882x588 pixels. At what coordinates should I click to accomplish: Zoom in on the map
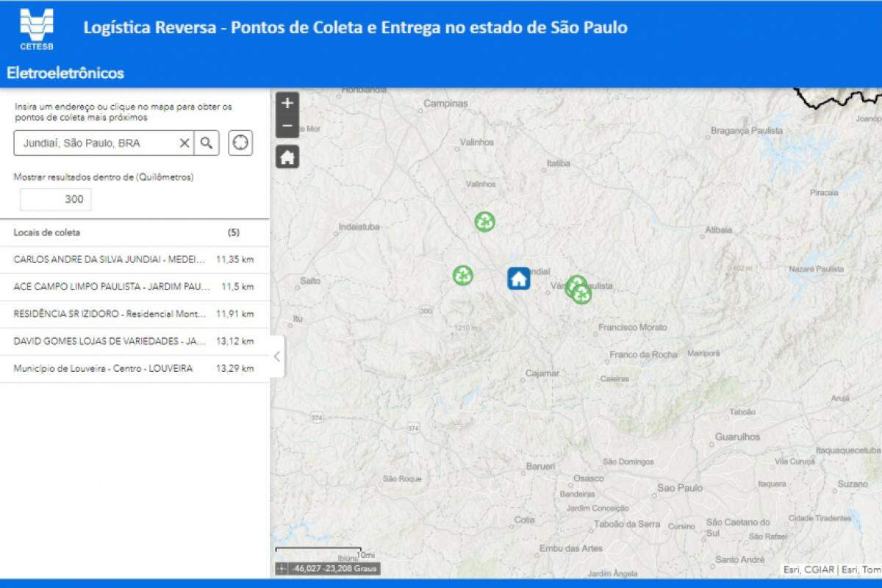(x=287, y=103)
